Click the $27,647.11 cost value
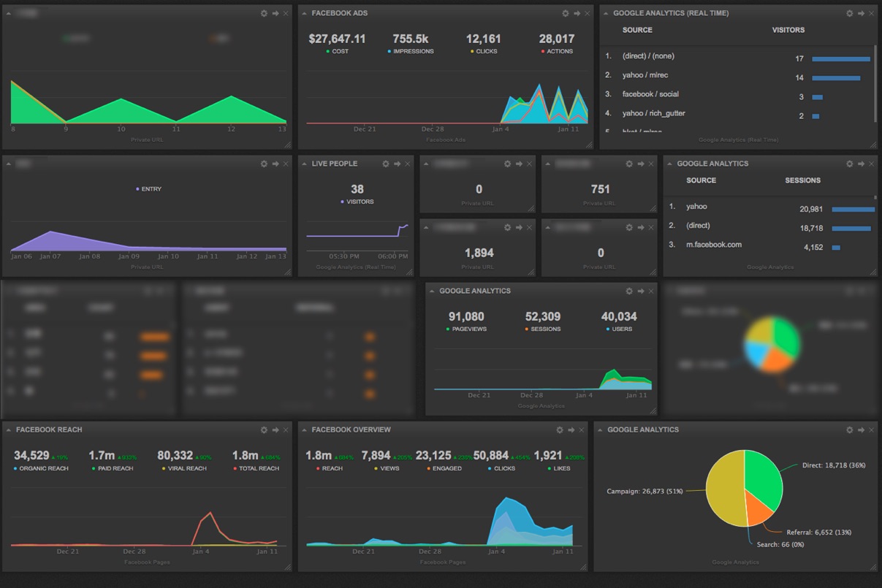The image size is (882, 588). coord(337,39)
